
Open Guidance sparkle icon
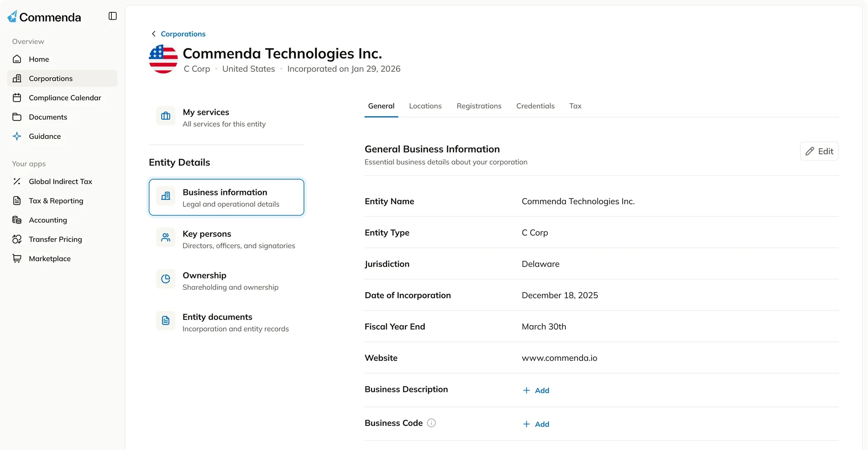coord(17,136)
